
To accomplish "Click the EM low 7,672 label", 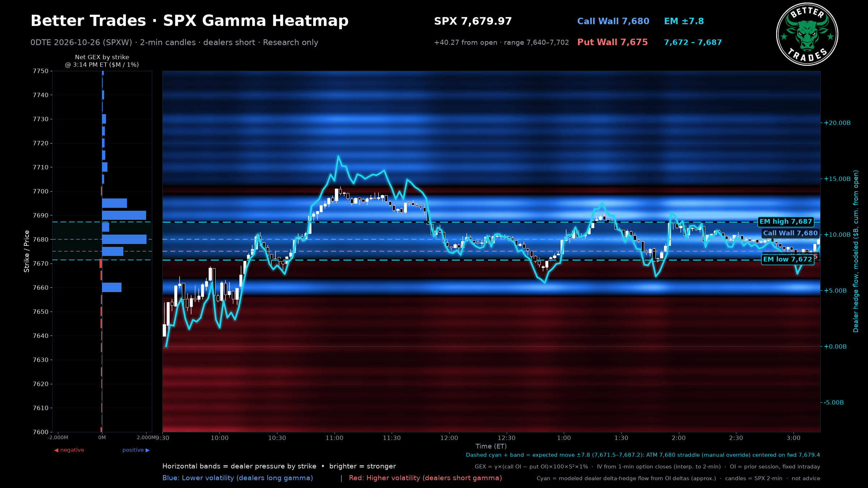I will [788, 259].
